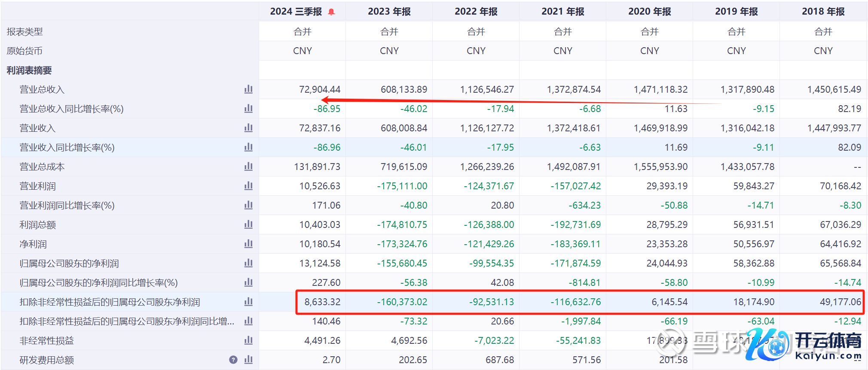Image resolution: width=868 pixels, height=370 pixels.
Task: Open chart icon for 非经常性损益 row
Action: pyautogui.click(x=248, y=340)
